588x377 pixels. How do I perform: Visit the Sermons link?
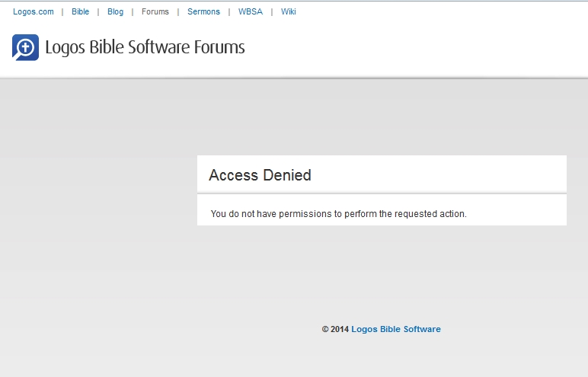coord(203,11)
